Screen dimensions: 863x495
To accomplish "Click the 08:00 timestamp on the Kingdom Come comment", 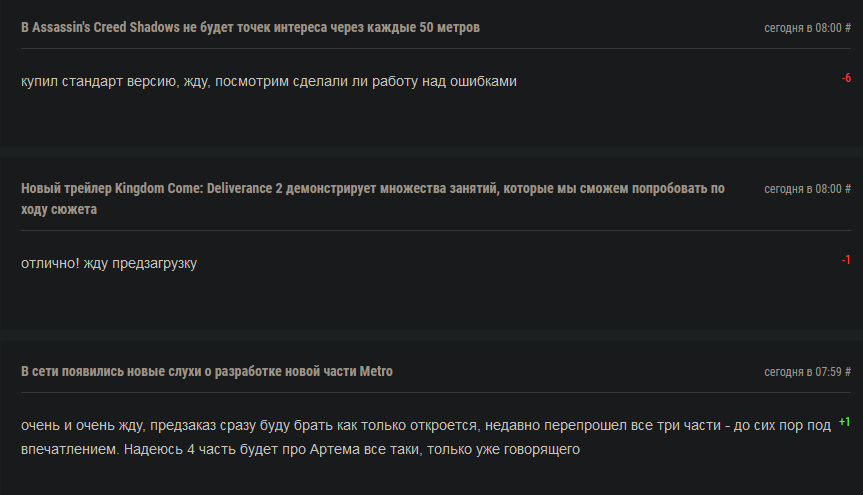I will click(828, 189).
